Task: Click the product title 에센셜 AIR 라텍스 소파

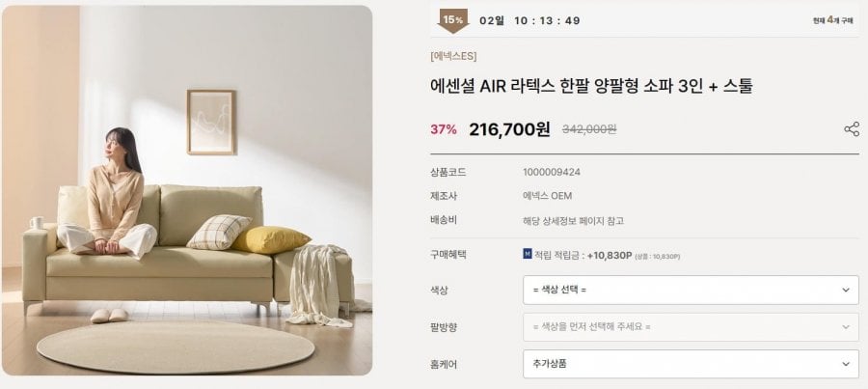Action: (590, 86)
